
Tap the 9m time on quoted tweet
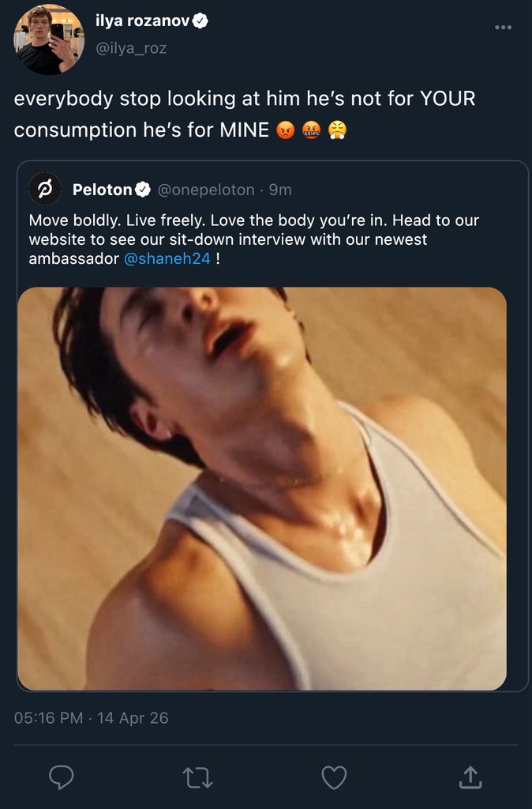[x=280, y=190]
